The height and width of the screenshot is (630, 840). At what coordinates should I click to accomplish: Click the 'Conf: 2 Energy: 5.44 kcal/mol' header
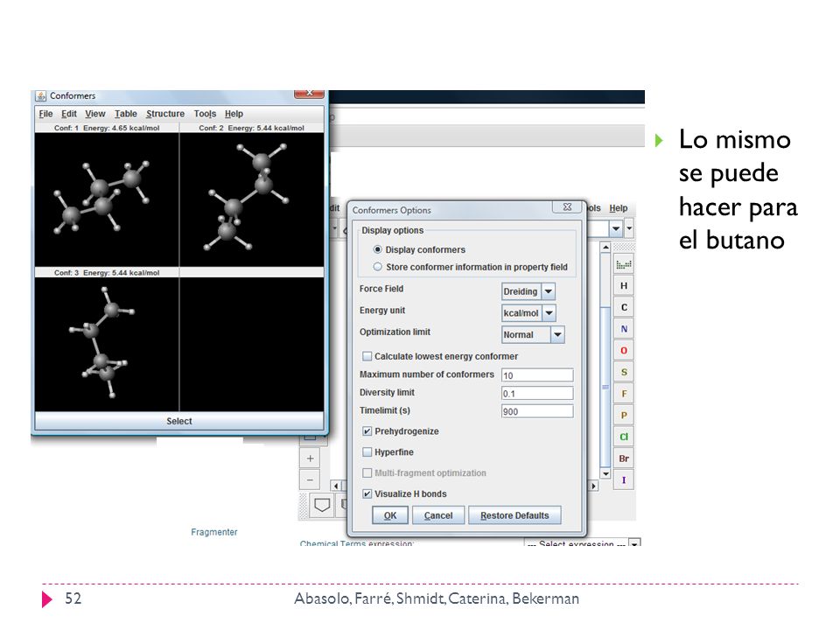click(251, 128)
